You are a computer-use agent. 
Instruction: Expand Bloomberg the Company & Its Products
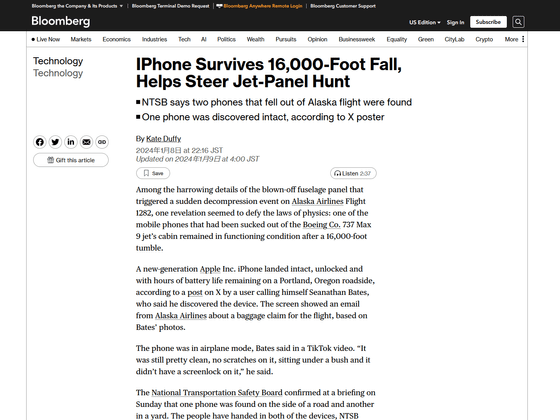[77, 6]
